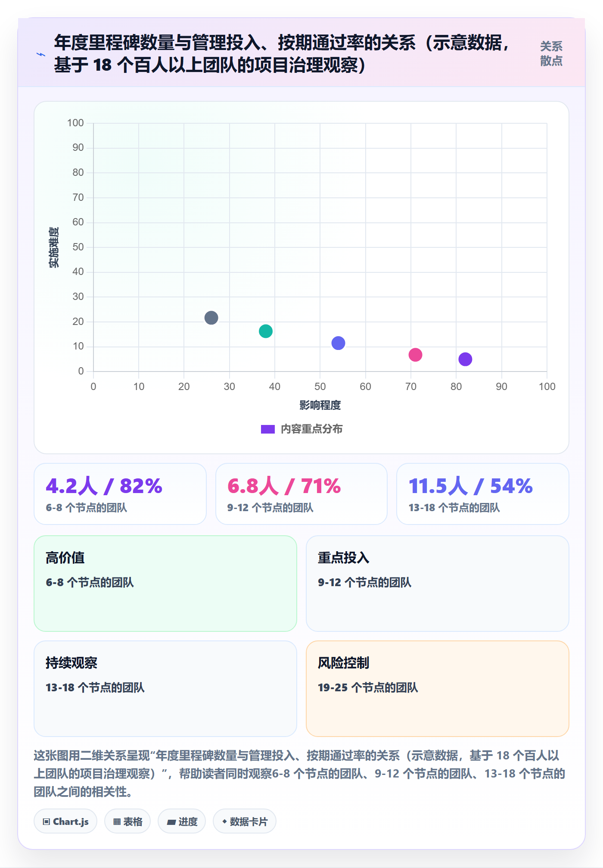Click the gray scatter point near 26
The image size is (603, 868).
(211, 318)
